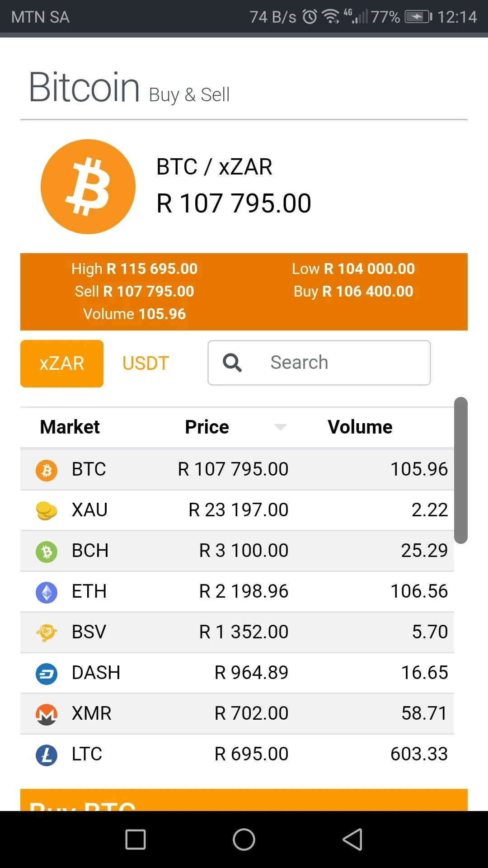Click the BSV coin icon
This screenshot has width=488, height=868.
(x=47, y=633)
